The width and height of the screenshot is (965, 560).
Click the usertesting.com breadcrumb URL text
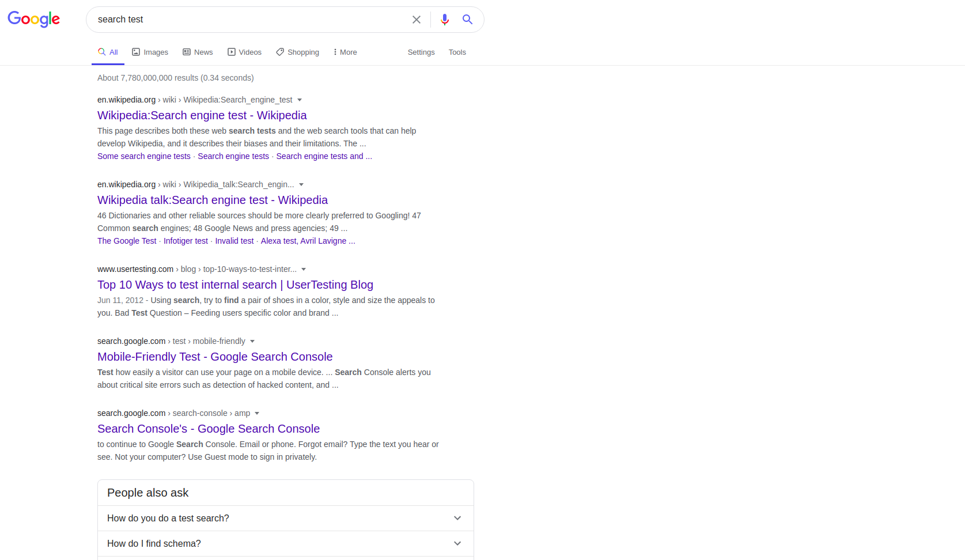click(x=197, y=269)
